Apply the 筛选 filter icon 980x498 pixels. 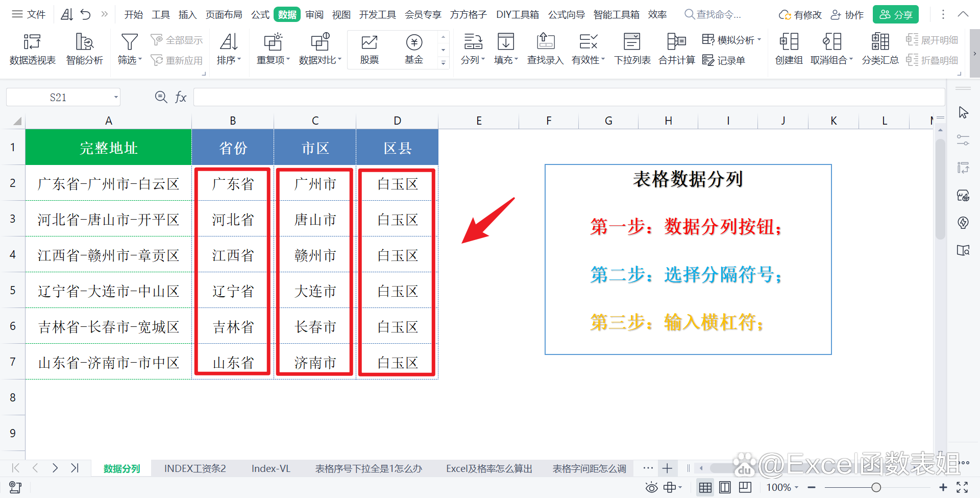(x=129, y=42)
